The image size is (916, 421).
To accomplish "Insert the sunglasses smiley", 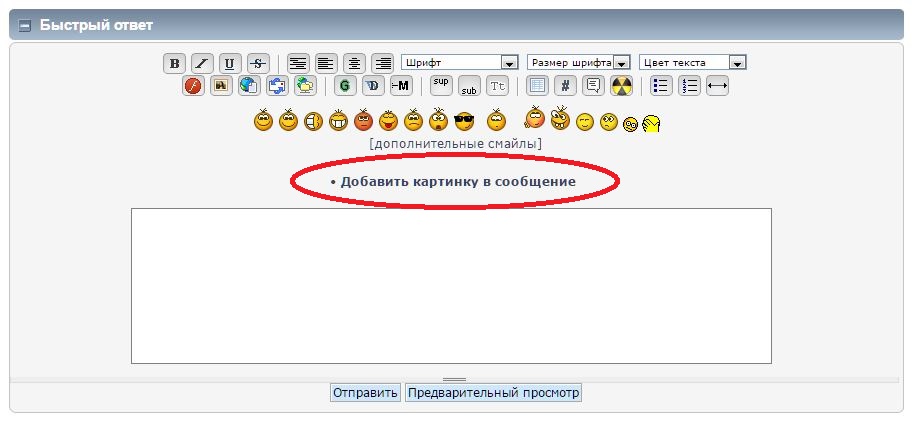I will (464, 121).
